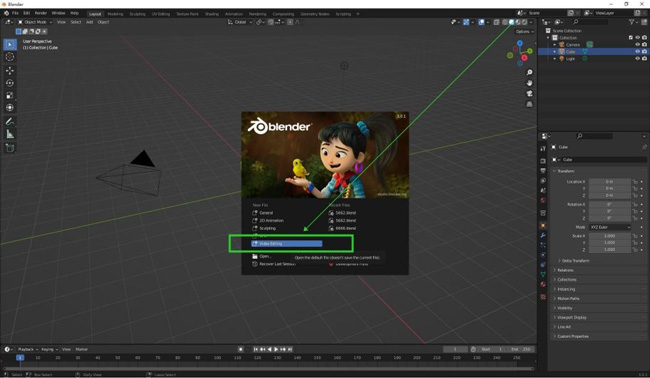This screenshot has width=650, height=378.
Task: Click the timeline play button
Action: tap(276, 349)
